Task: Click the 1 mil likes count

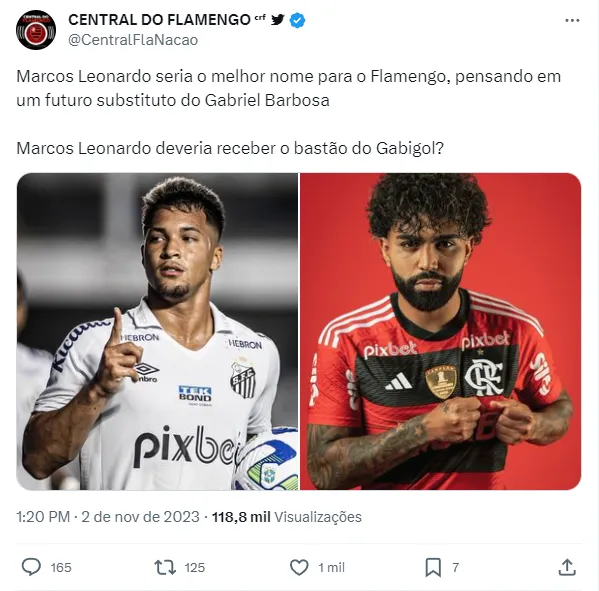Action: pyautogui.click(x=332, y=568)
